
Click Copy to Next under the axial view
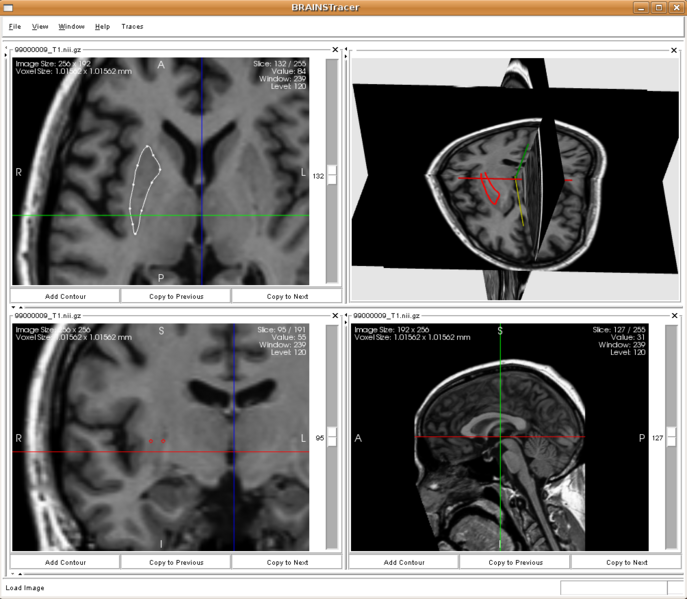287,296
